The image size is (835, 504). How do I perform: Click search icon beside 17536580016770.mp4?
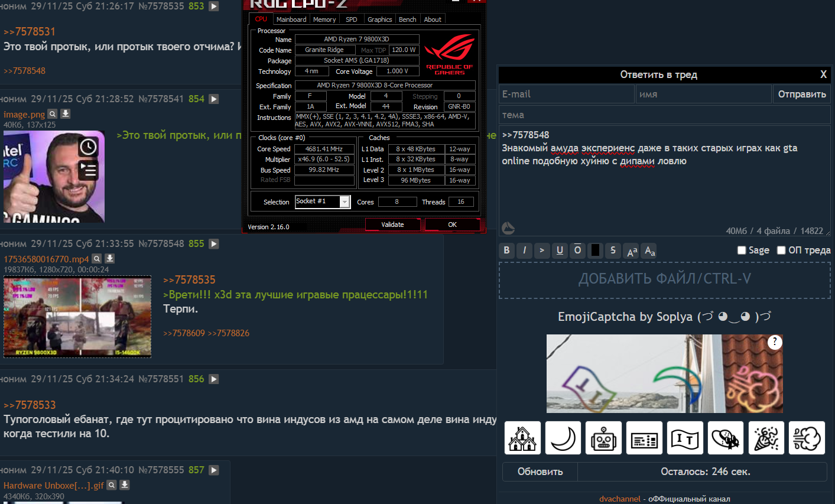click(97, 259)
